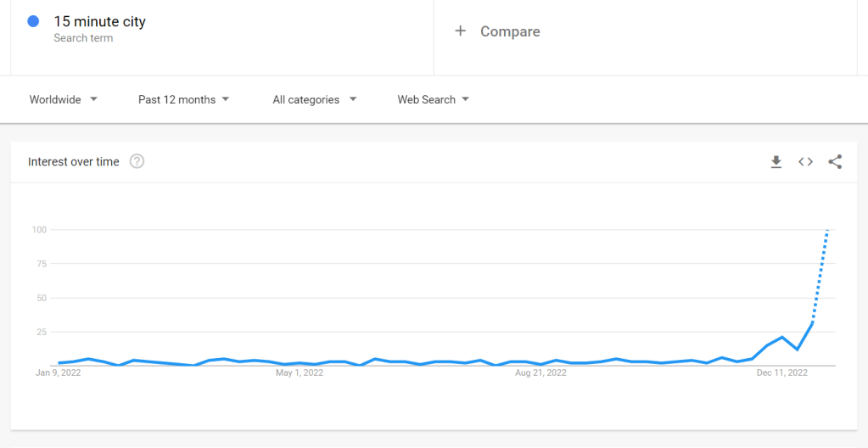The width and height of the screenshot is (868, 448).
Task: Edit the 15 minute city search term
Action: 100,22
